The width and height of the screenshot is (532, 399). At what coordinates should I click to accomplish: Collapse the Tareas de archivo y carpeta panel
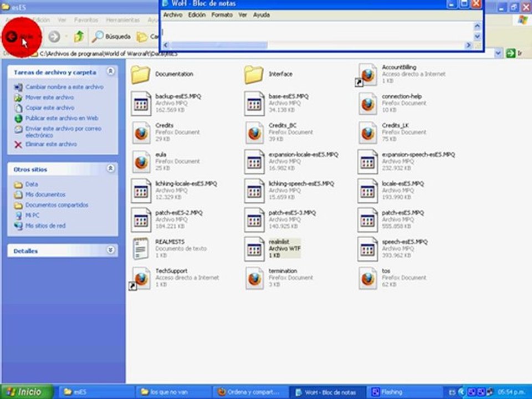pos(111,71)
